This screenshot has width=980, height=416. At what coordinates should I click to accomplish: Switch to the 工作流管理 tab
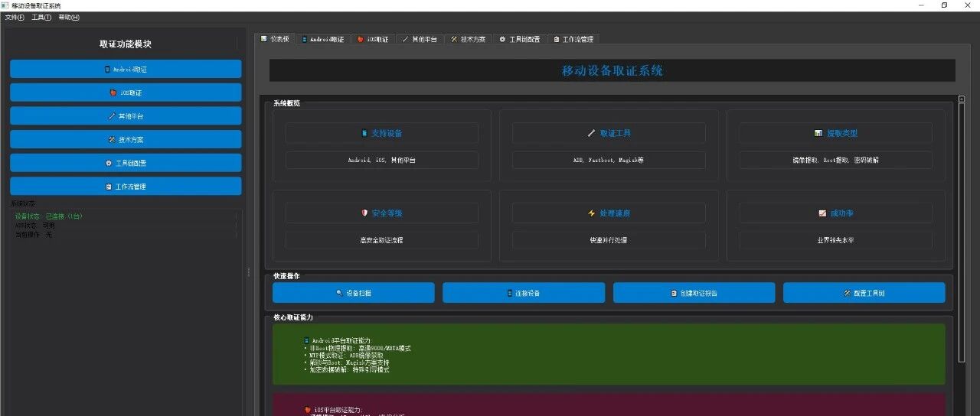tap(573, 39)
